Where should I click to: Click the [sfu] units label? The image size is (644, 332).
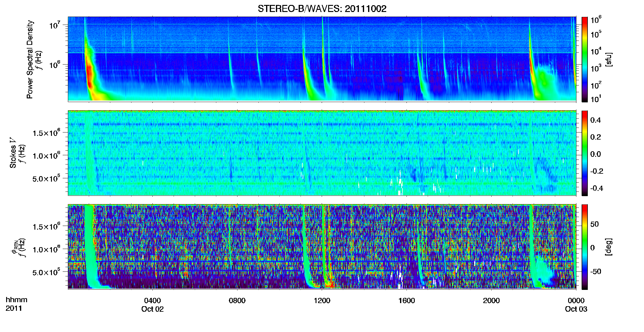(609, 59)
